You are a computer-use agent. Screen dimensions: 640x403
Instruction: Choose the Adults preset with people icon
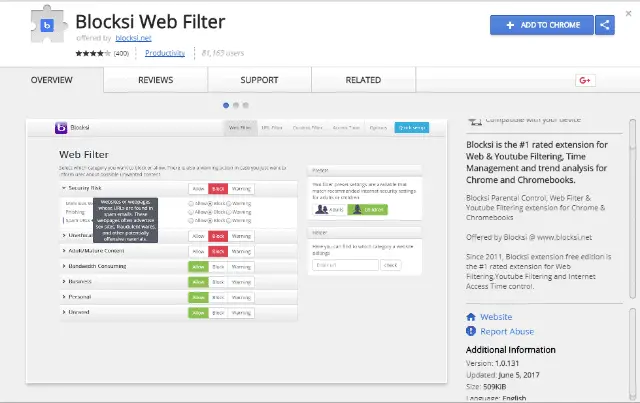329,209
